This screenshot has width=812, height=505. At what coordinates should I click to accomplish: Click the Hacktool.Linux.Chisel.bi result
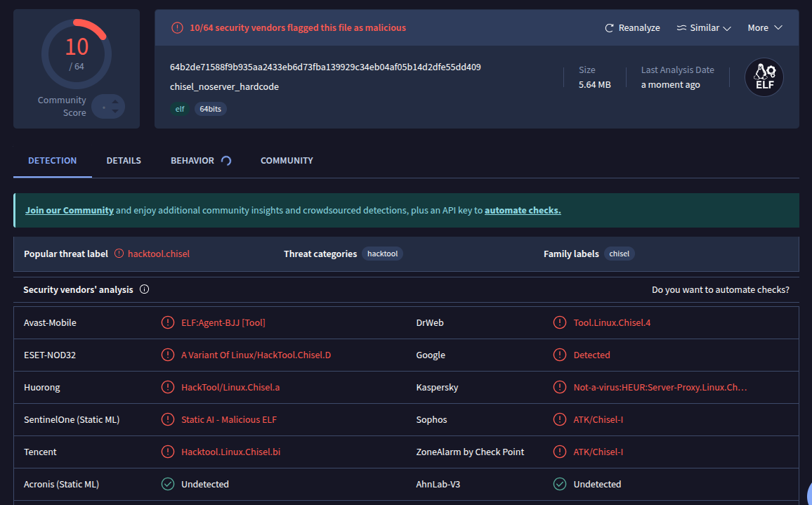231,452
